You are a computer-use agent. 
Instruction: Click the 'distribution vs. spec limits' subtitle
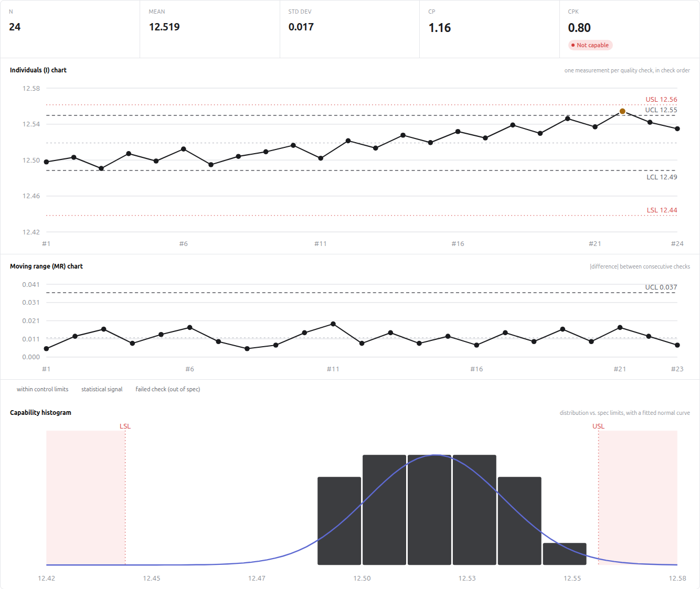(x=624, y=413)
